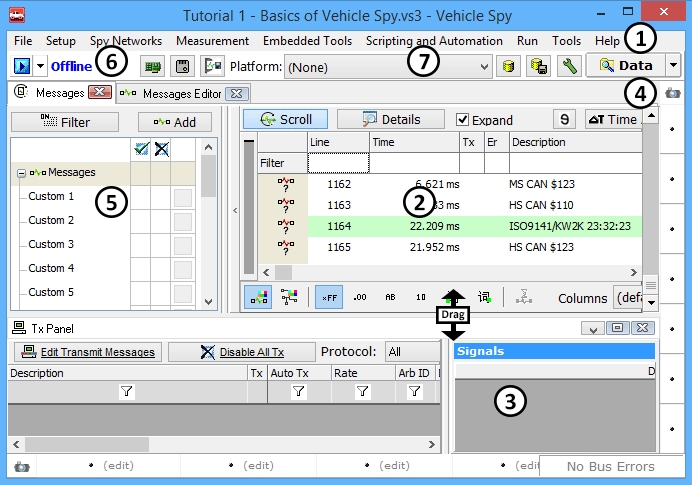Click the blue Go Online play button
Screen dimensions: 692x485
click(22, 66)
